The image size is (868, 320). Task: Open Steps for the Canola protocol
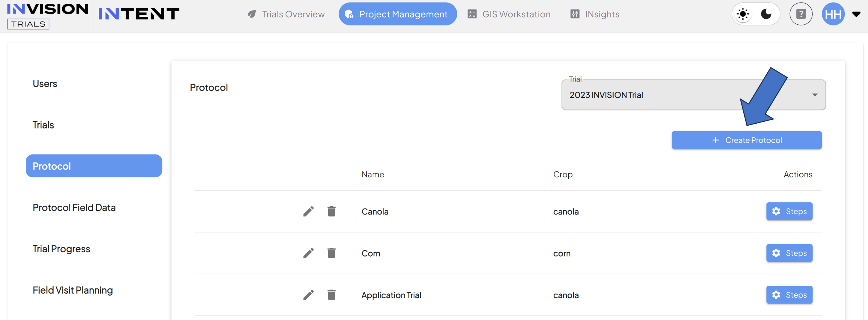pos(789,211)
